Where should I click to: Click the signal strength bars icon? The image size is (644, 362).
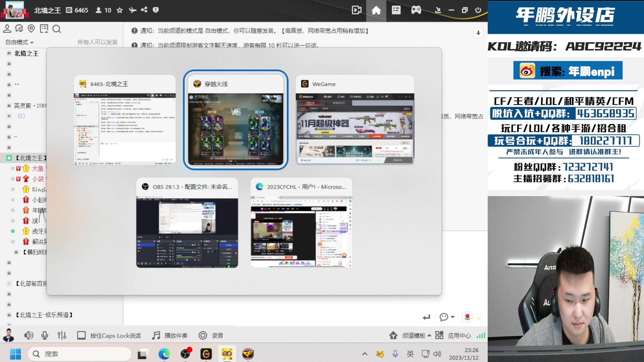(x=481, y=336)
